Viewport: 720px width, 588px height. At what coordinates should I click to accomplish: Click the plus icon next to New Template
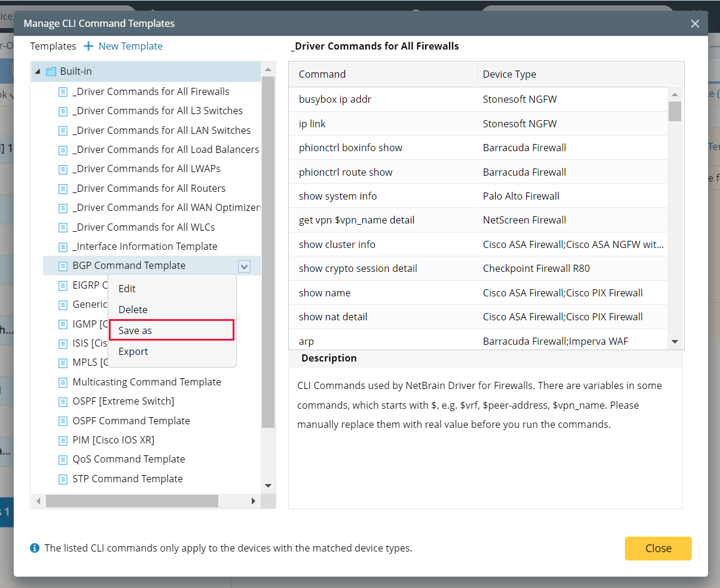[x=88, y=46]
